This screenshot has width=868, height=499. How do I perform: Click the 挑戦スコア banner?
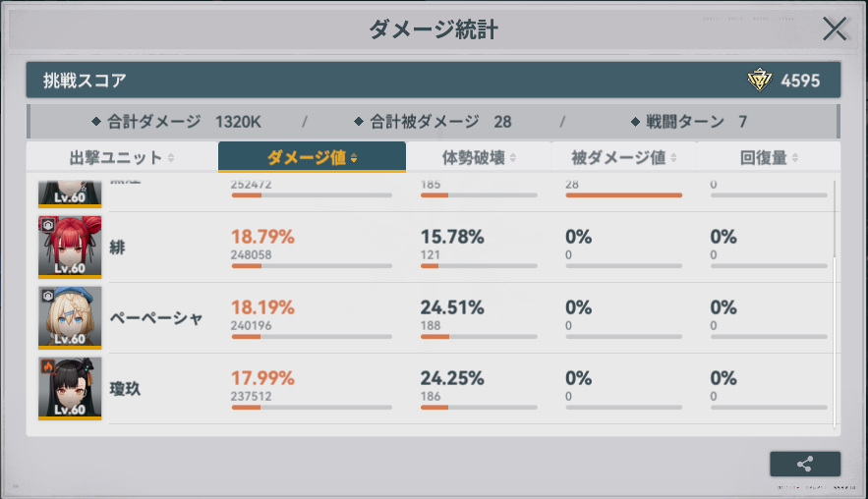pyautogui.click(x=393, y=81)
